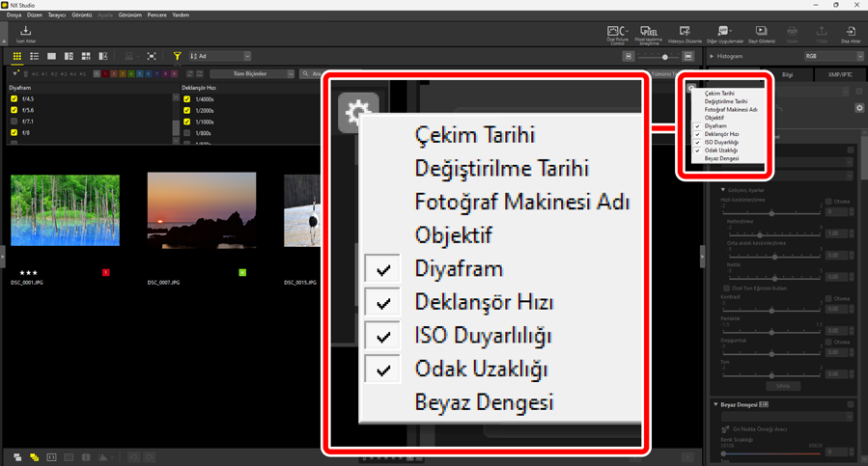Viewport: 868px width, 466px height.
Task: Open the Tüm Biçimler format dropdown
Action: click(251, 73)
